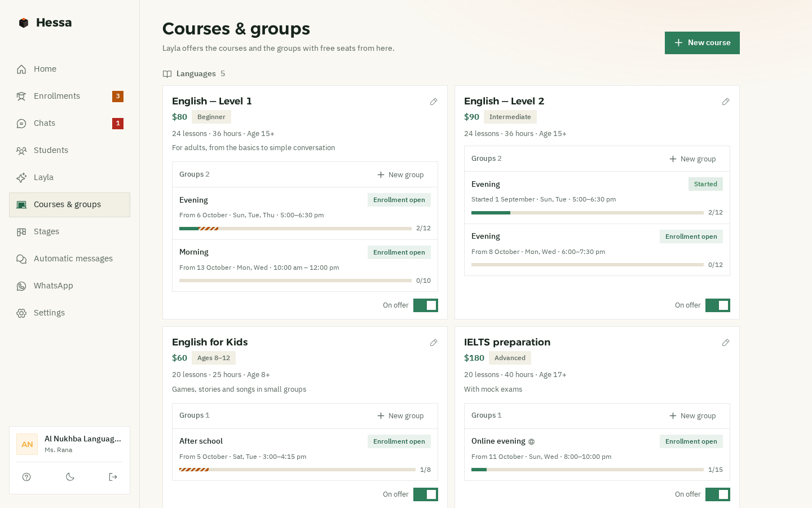Create a New course
The width and height of the screenshot is (812, 508).
702,43
